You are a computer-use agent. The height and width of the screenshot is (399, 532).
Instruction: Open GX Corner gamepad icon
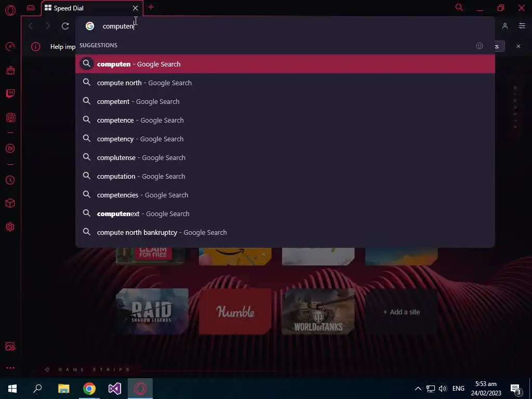(31, 8)
